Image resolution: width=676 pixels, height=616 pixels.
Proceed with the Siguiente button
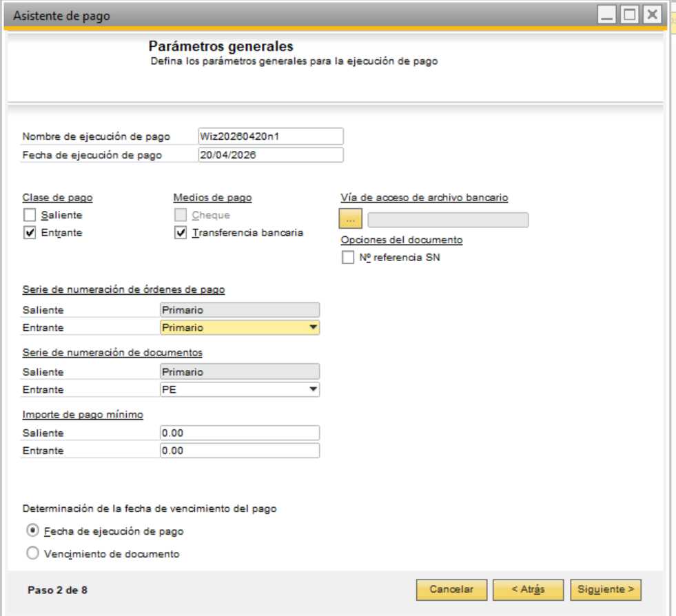[606, 590]
